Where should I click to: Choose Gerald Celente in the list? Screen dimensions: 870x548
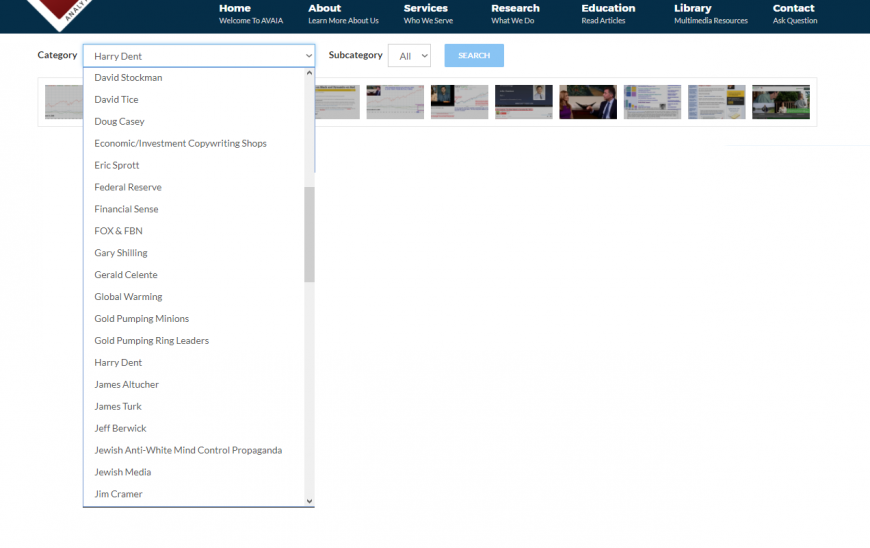[126, 275]
